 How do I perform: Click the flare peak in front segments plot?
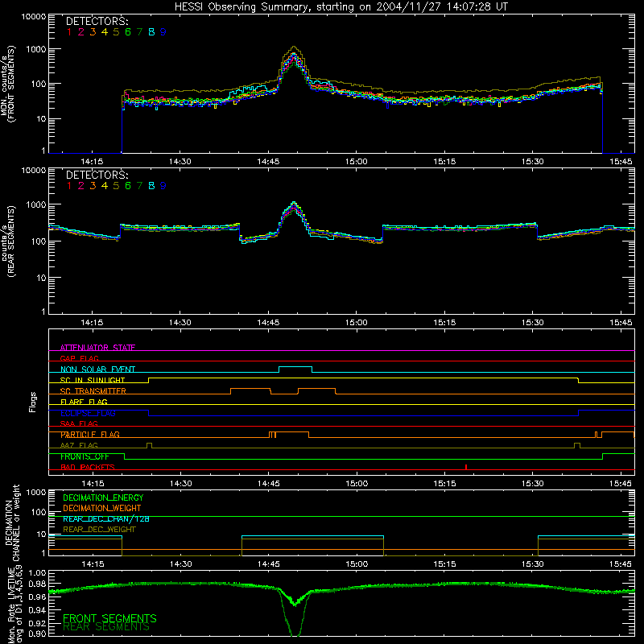tap(294, 47)
